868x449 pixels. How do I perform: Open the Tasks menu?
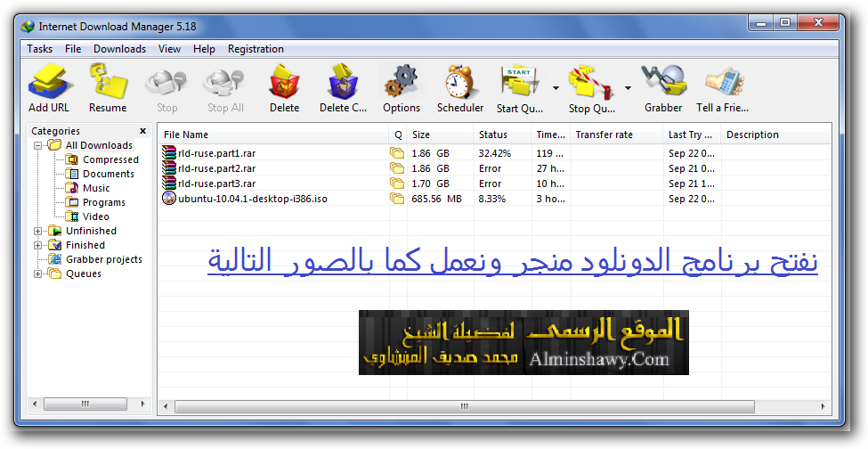pos(39,49)
